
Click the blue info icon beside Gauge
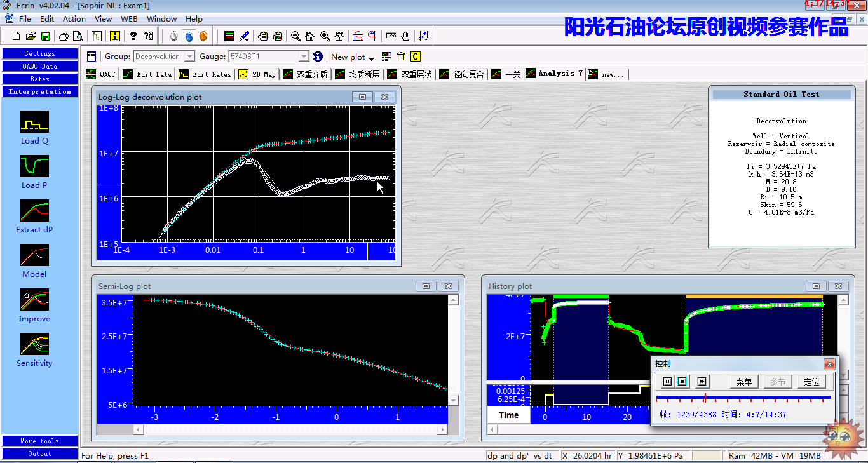(x=318, y=57)
